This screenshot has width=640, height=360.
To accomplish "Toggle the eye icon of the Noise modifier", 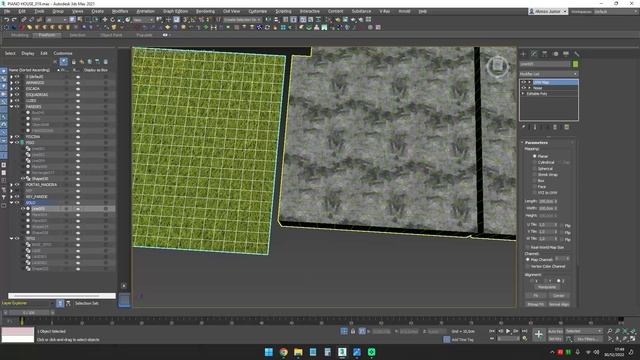I will coord(524,88).
